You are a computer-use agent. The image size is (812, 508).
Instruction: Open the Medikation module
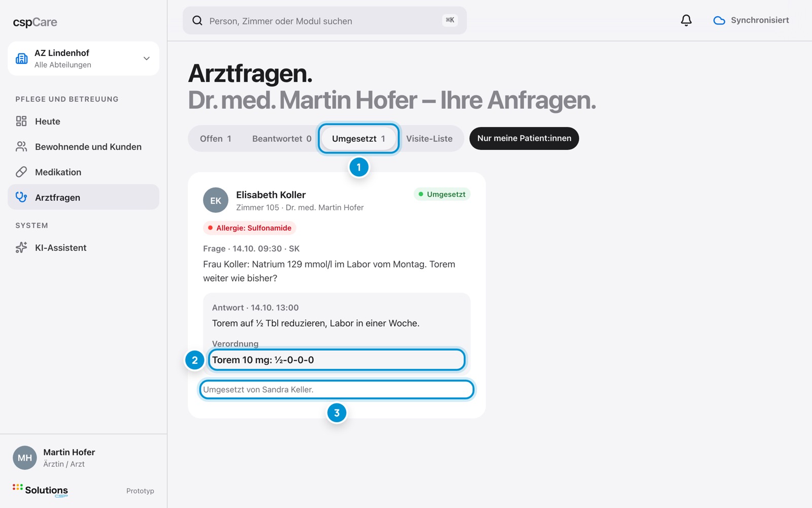point(83,172)
